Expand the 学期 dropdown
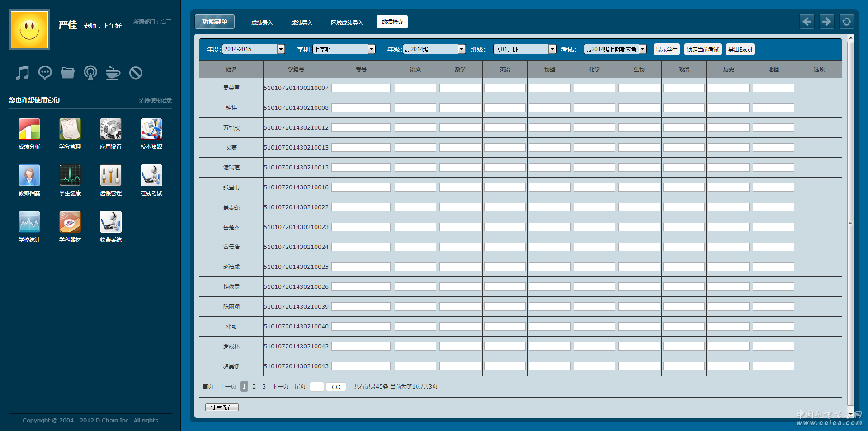The image size is (868, 431). 371,49
